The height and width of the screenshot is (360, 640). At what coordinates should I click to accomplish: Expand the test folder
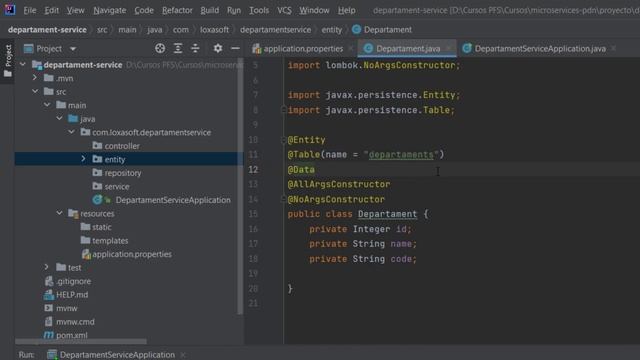coord(47,267)
